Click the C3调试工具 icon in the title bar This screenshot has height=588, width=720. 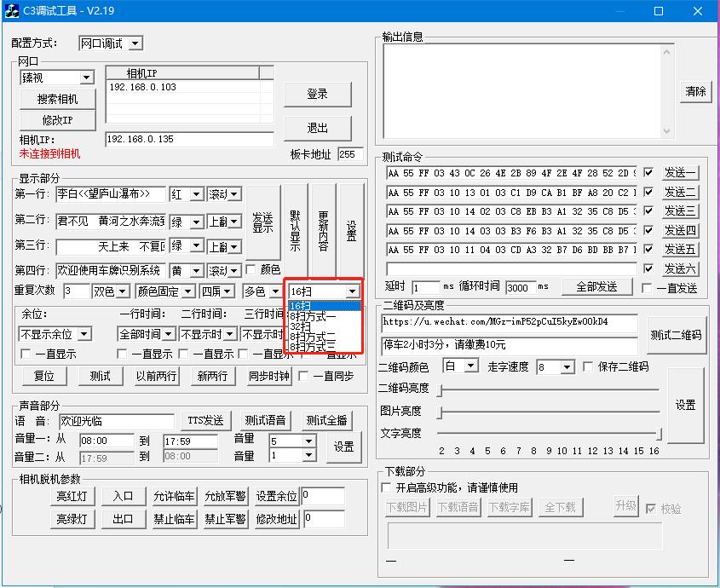pyautogui.click(x=12, y=11)
